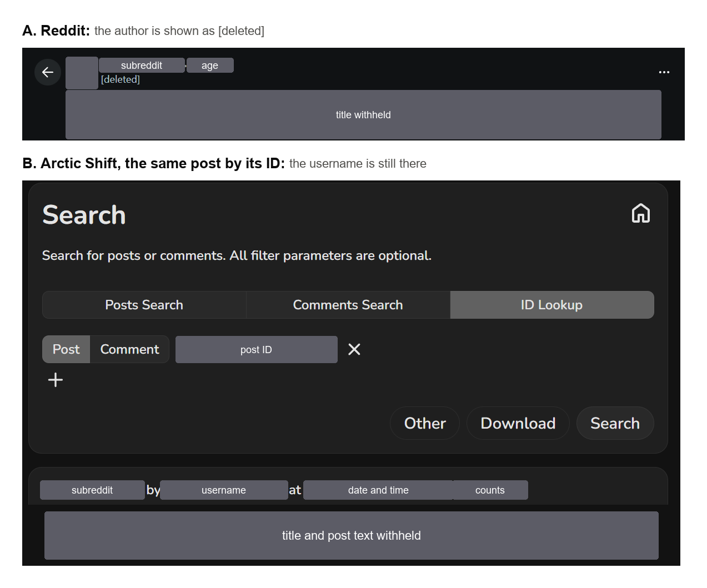Viewport: 707px width, 588px height.
Task: Click the subreddit name on Reddit post
Action: click(x=142, y=65)
